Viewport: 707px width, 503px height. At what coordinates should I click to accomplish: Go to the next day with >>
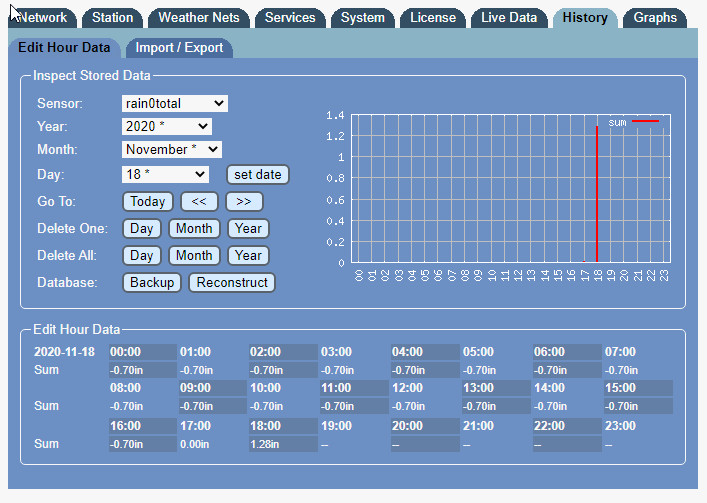(244, 201)
